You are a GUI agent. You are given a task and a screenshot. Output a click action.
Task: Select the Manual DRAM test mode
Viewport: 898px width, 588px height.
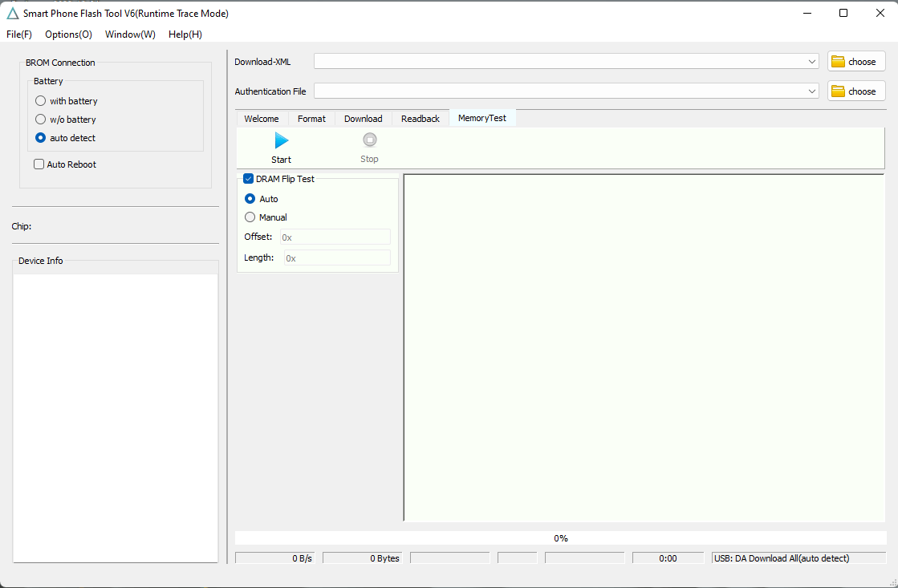tap(250, 217)
